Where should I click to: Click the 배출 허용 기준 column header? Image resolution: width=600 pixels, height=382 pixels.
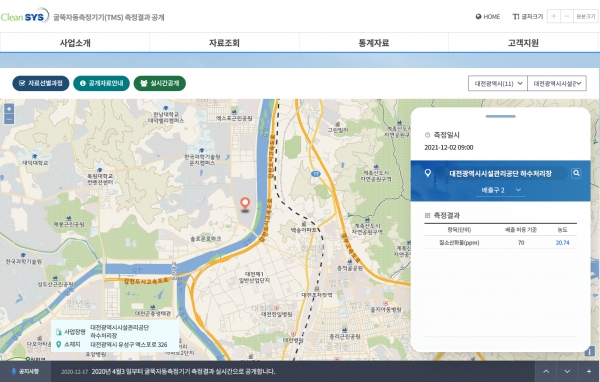point(521,230)
